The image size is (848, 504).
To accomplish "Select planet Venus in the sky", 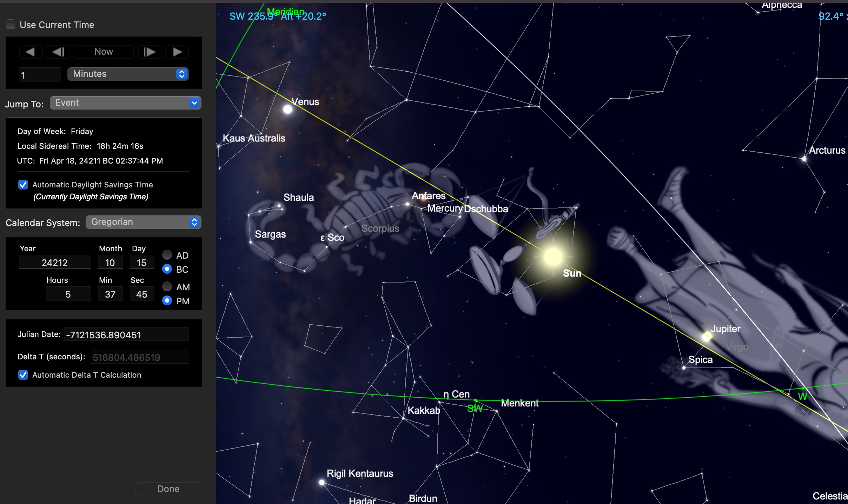I will click(x=287, y=110).
